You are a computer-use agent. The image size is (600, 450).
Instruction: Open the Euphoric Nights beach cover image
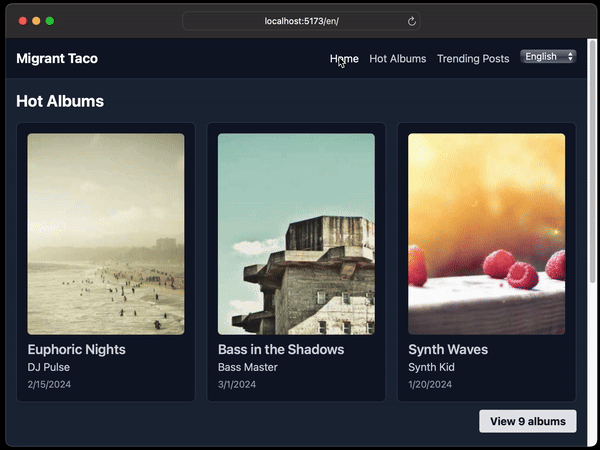[106, 234]
